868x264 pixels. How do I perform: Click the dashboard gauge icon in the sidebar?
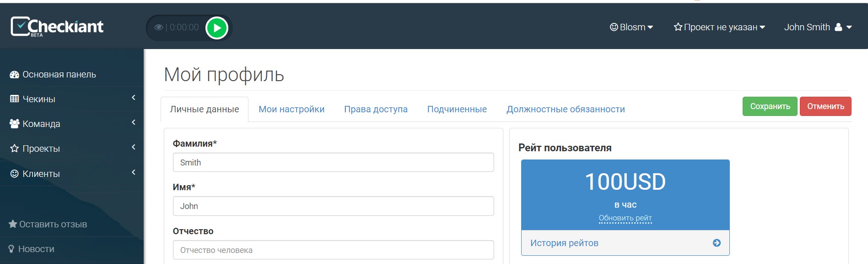15,74
